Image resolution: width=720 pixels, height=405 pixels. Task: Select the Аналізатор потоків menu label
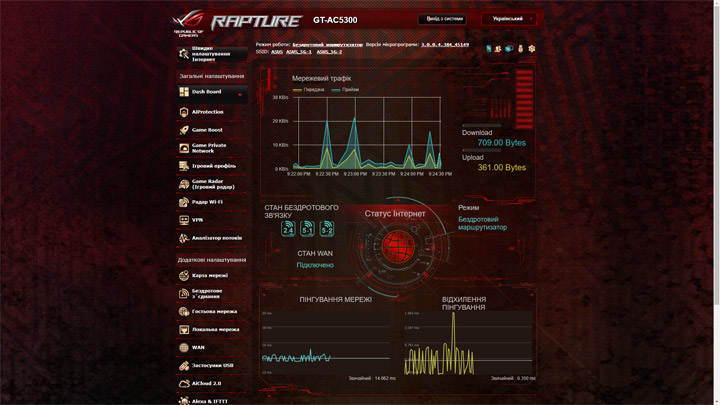(217, 238)
